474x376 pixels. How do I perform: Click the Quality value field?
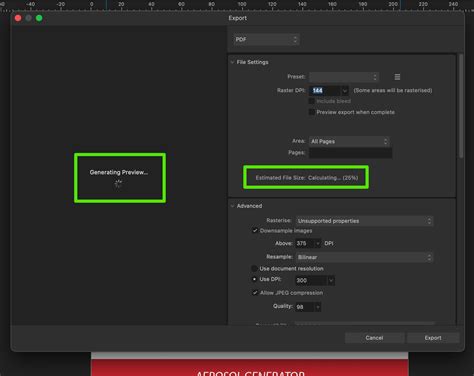tap(305, 307)
